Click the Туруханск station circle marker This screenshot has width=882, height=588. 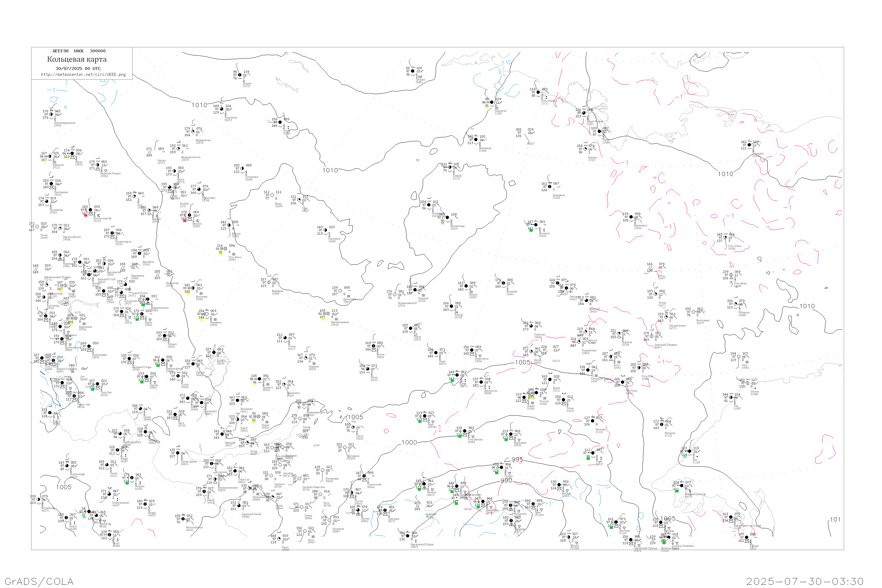coord(222,109)
